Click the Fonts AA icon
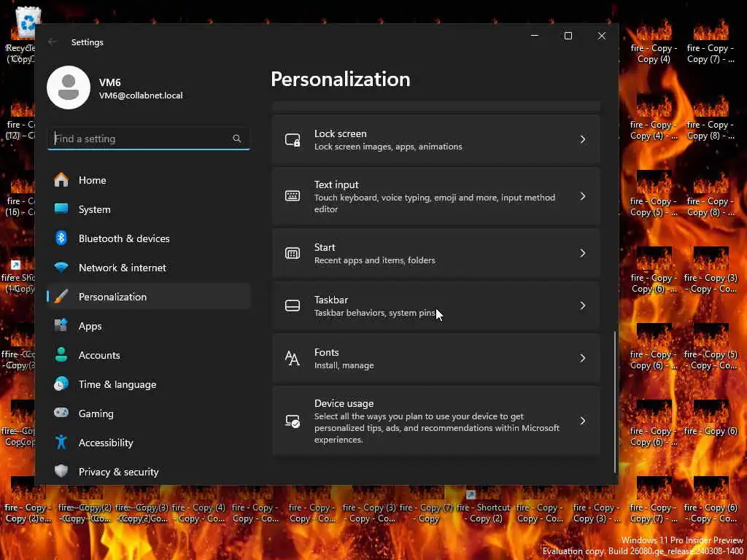Viewport: 747px width, 560px height. (293, 358)
